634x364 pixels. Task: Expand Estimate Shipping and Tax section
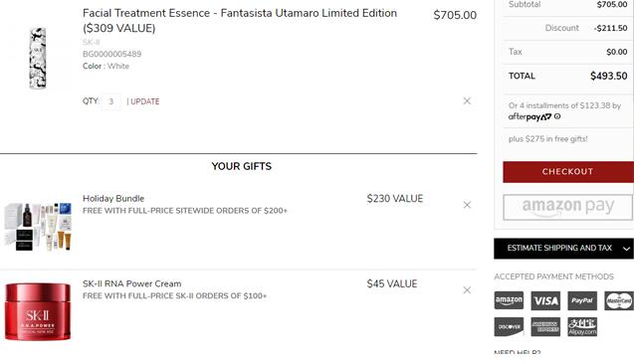pyautogui.click(x=563, y=249)
